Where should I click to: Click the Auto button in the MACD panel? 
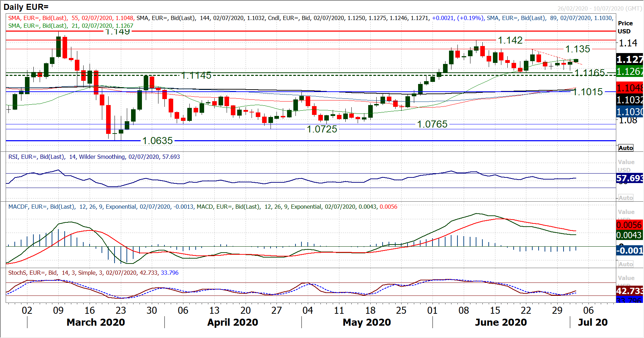point(626,264)
